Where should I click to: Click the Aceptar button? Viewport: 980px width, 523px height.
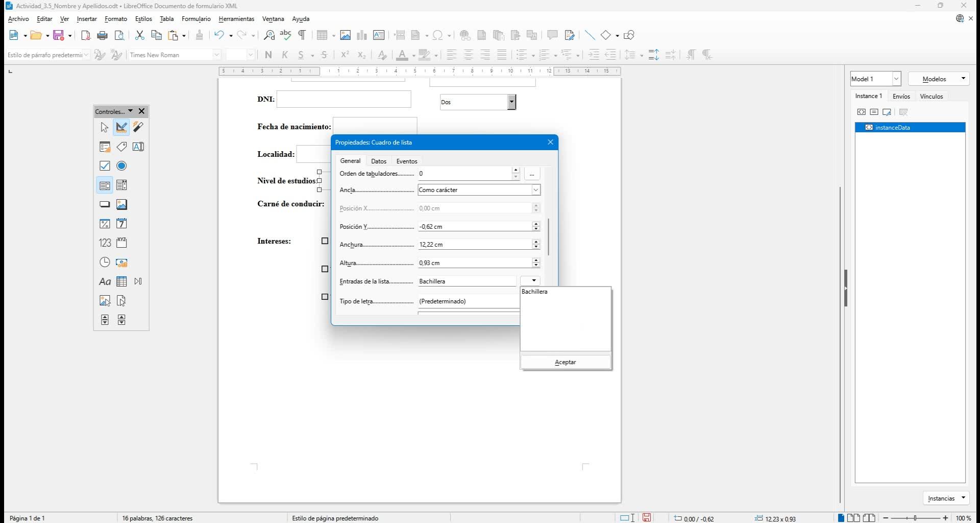pyautogui.click(x=565, y=362)
